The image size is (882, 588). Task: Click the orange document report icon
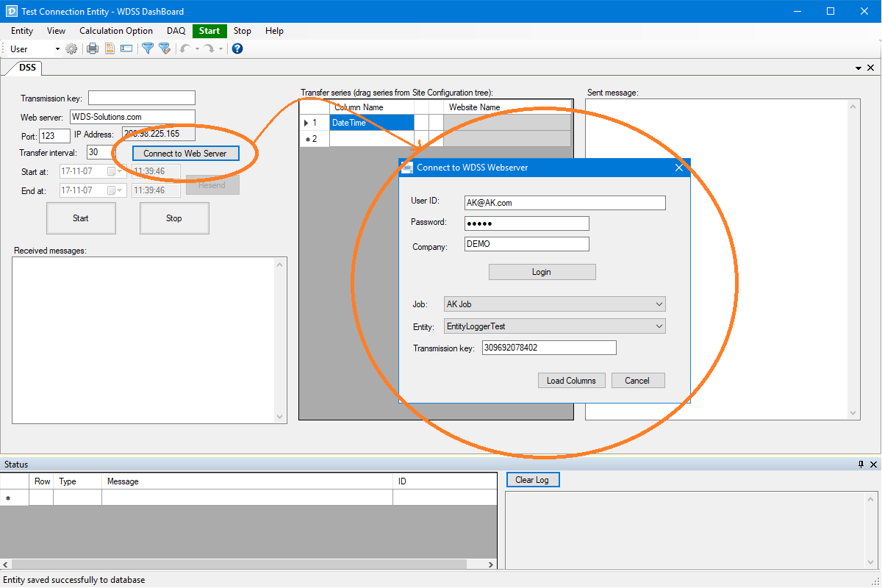tap(110, 49)
